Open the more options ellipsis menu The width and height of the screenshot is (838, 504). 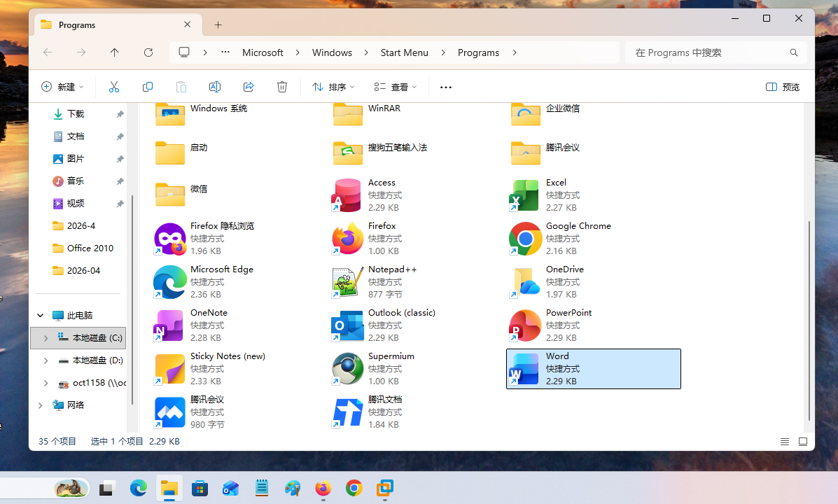[x=446, y=87]
